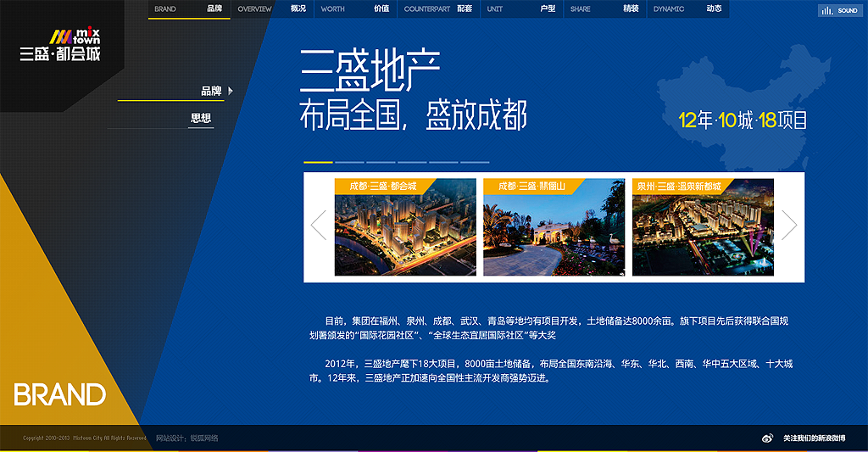Select the COUNTERPART 配套 menu item
The height and width of the screenshot is (452, 868).
pos(437,9)
